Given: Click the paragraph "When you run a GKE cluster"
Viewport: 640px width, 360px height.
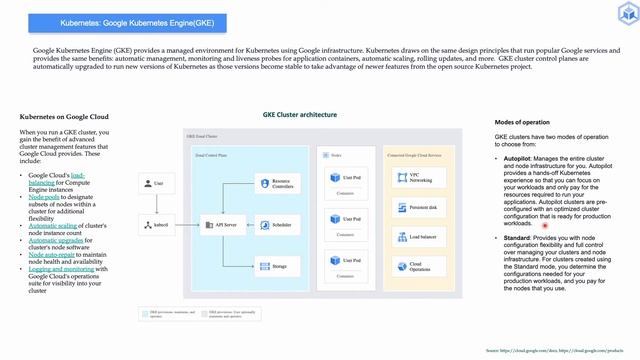Looking at the screenshot, I should [x=64, y=147].
